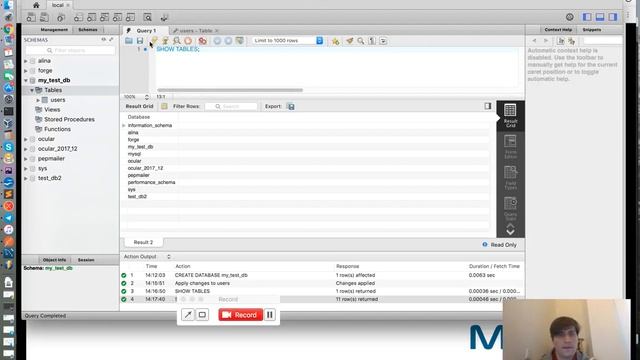This screenshot has width=640, height=360.
Task: Open Query Stats side panel
Action: coord(510,209)
